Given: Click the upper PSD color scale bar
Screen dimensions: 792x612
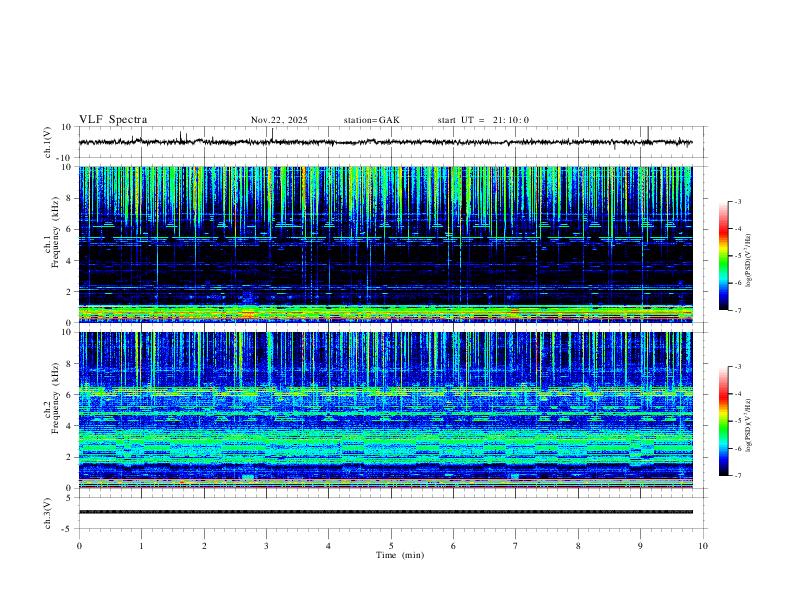Looking at the screenshot, I should (x=723, y=256).
